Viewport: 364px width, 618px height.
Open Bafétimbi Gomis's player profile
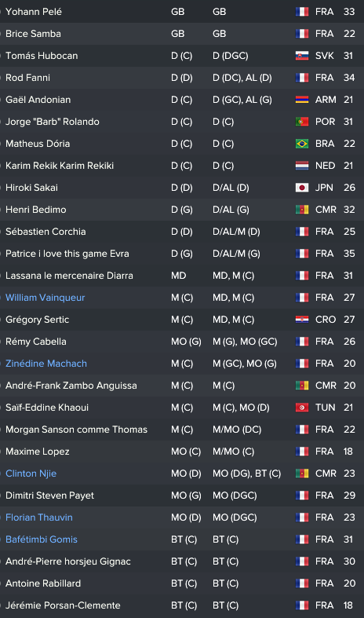[x=42, y=539]
